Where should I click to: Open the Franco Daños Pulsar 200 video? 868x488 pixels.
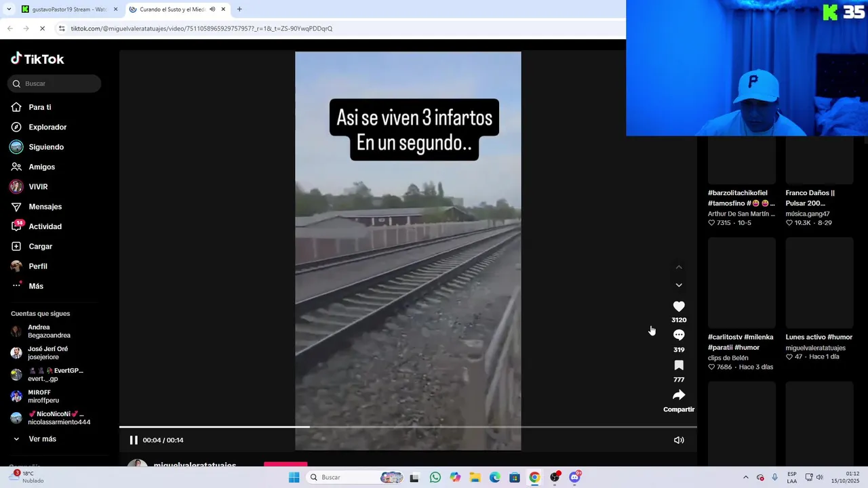click(819, 161)
